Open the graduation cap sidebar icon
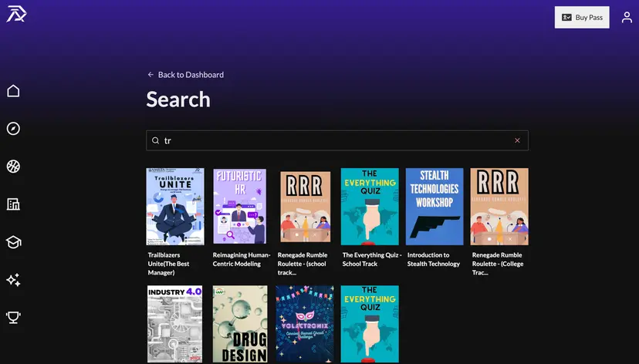 pos(13,242)
